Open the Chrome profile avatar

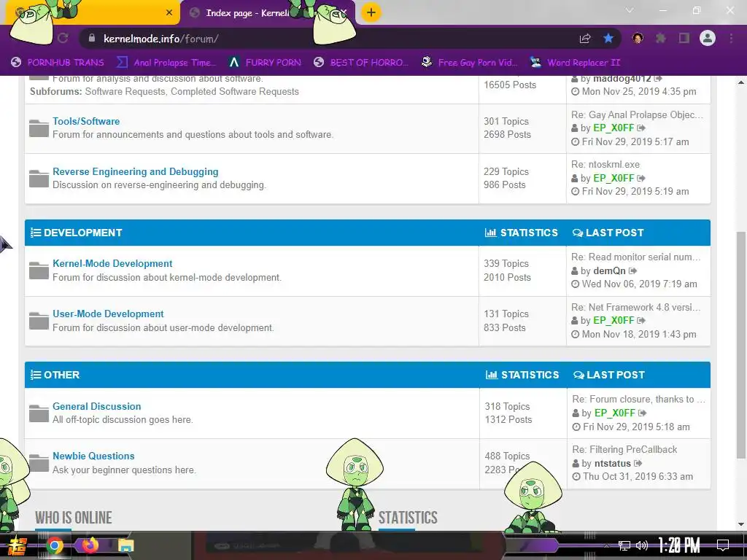(708, 38)
